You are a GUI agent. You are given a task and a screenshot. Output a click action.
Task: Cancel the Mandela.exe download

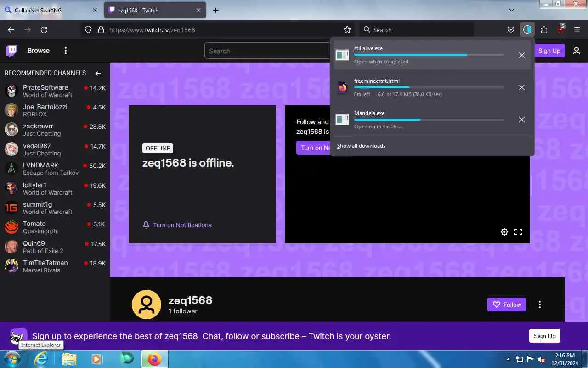click(522, 120)
